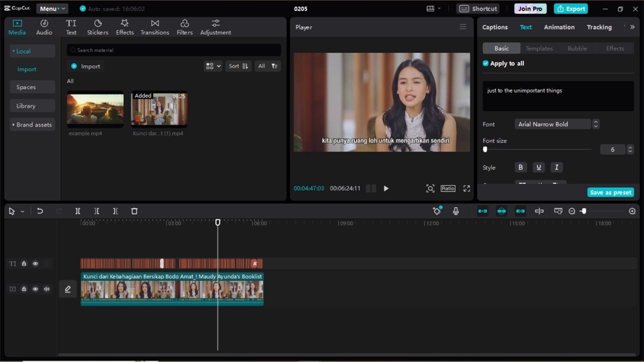Click Import in the sidebar
The image size is (644, 362).
click(x=27, y=69)
